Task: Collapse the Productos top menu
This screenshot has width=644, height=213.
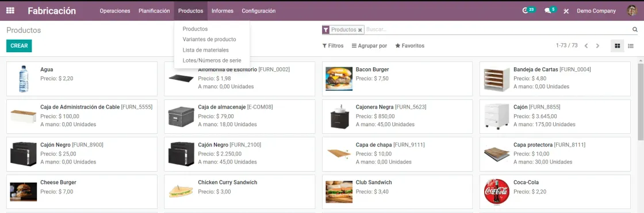Action: [x=190, y=11]
